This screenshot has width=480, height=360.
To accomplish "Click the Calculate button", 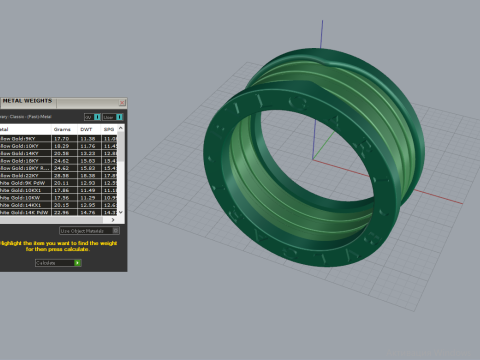I will click(58, 263).
